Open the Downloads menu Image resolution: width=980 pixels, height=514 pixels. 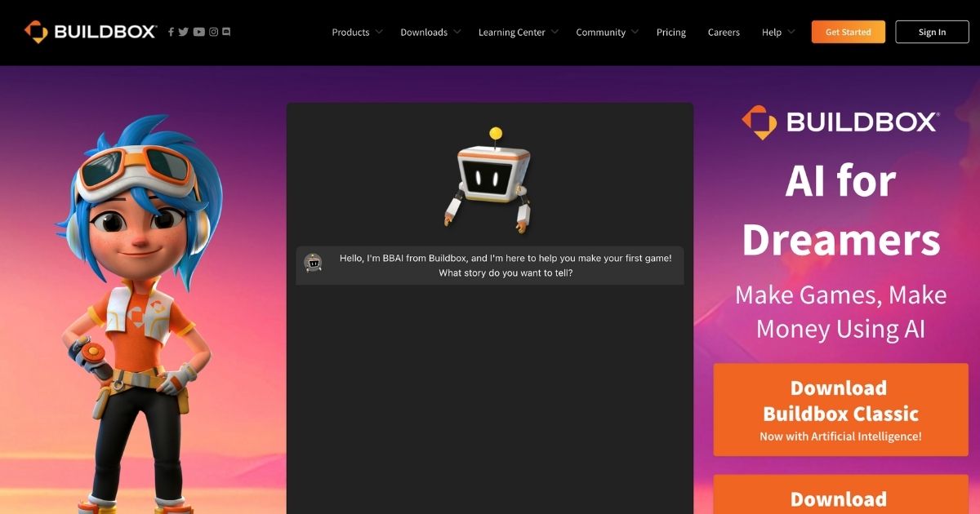click(x=424, y=33)
